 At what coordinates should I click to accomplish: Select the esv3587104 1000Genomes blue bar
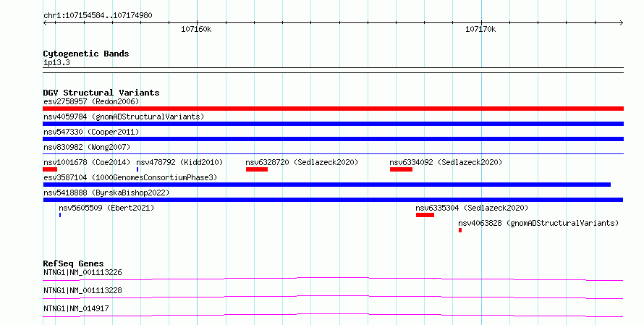[327, 185]
